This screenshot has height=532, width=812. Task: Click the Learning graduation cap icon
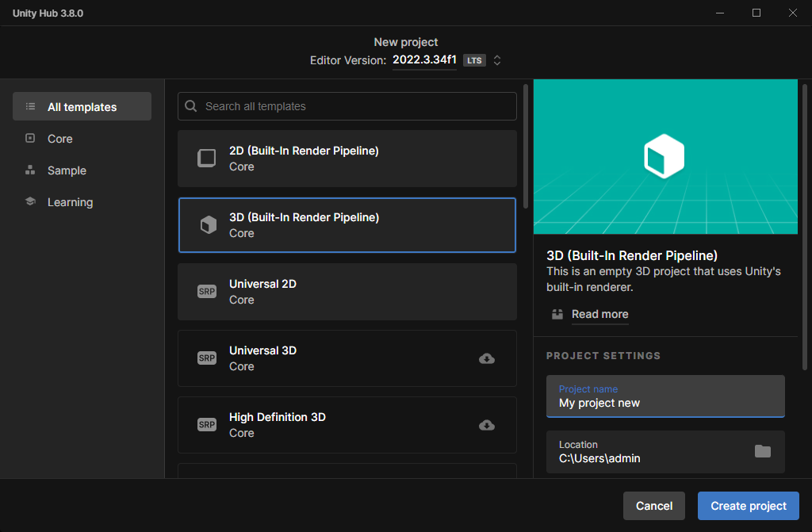31,201
